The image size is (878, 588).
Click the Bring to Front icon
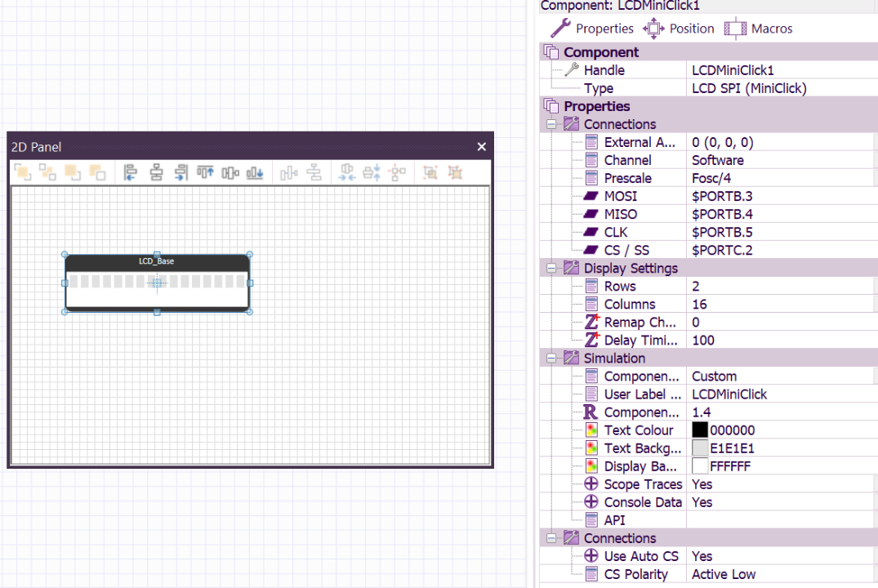[22, 172]
